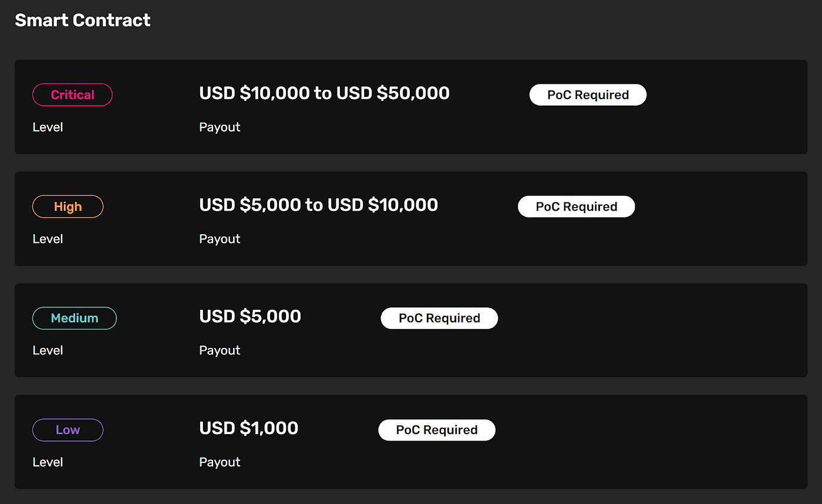Click Payout label in High row

(x=220, y=239)
